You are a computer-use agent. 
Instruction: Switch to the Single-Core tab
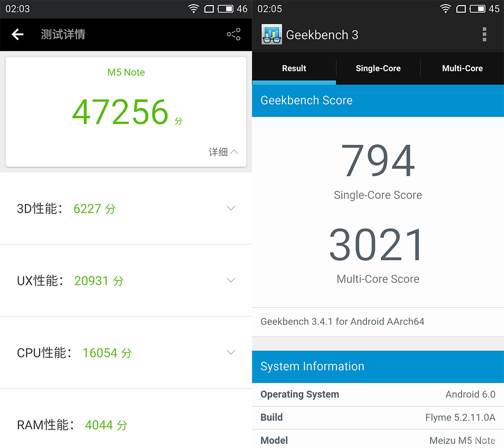coord(378,69)
